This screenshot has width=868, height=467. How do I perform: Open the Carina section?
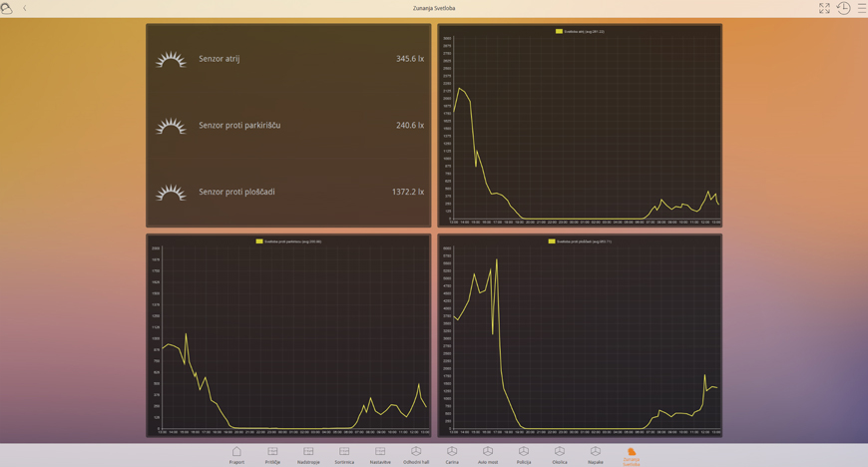click(x=452, y=454)
